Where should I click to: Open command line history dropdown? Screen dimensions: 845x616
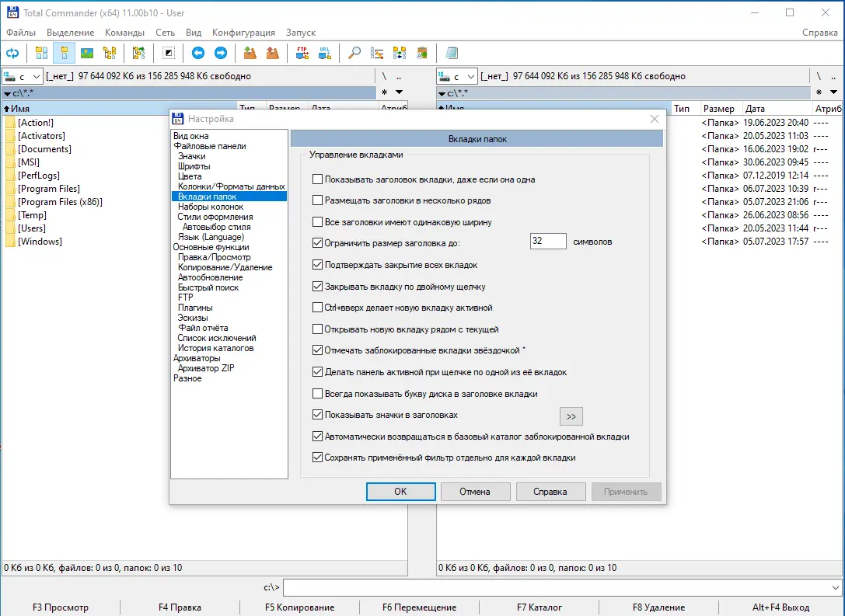836,587
